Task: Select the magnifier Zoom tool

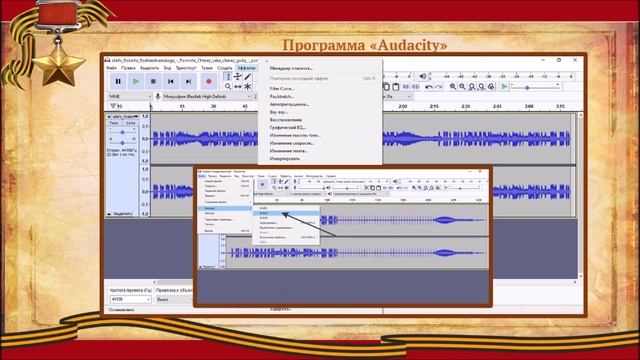Action: pos(228,87)
